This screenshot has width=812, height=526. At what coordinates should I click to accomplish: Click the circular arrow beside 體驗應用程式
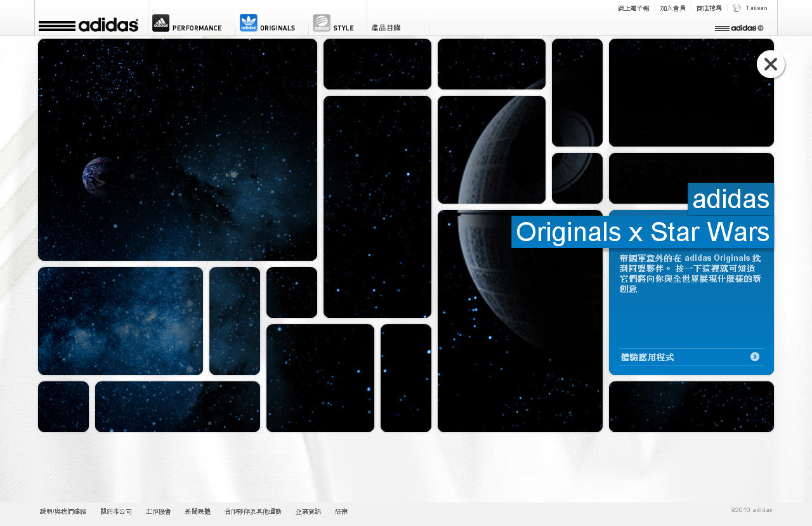755,357
